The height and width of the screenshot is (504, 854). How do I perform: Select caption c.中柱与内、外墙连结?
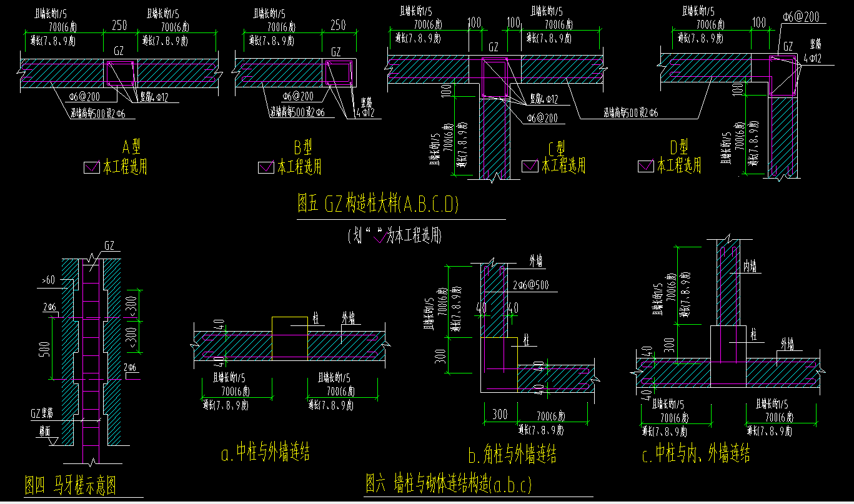696,453
